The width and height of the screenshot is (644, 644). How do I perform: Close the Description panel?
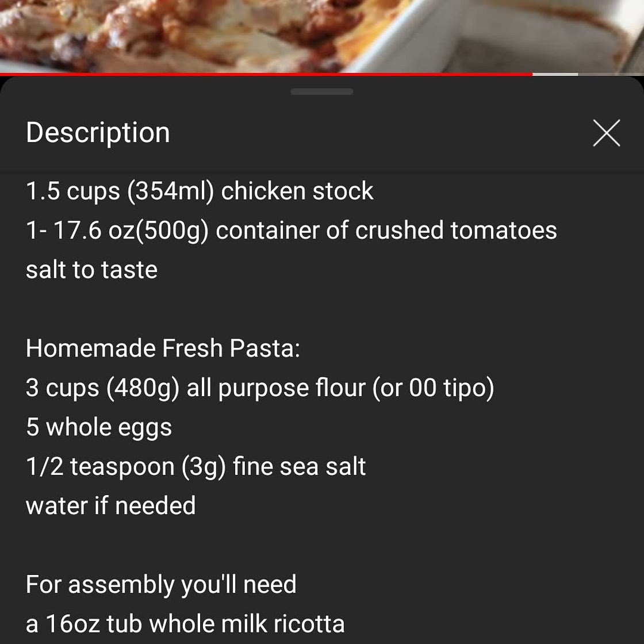[606, 133]
